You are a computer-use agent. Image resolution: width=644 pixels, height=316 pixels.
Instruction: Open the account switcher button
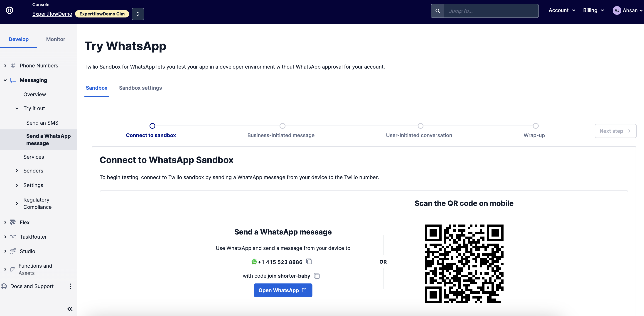138,14
